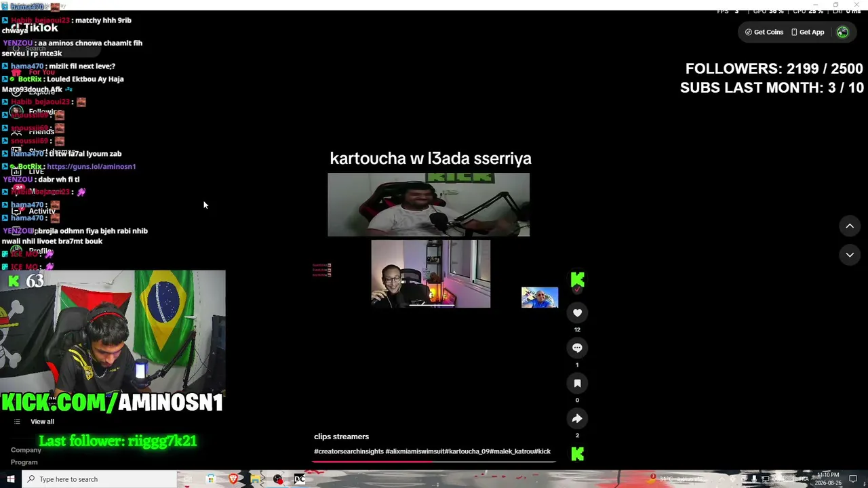The width and height of the screenshot is (868, 488).
Task: Open the Activity sidebar item
Action: (x=34, y=211)
